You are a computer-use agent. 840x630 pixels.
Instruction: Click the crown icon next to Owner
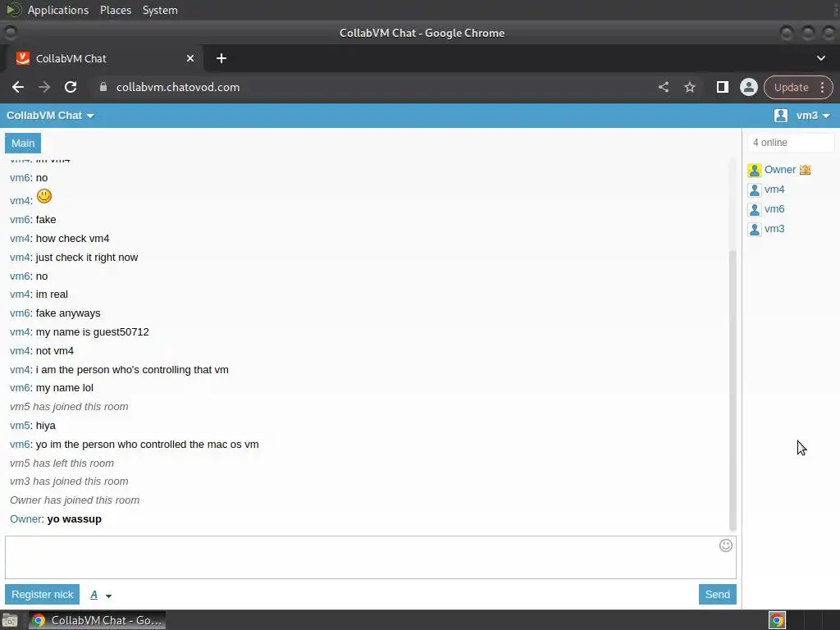tap(805, 170)
